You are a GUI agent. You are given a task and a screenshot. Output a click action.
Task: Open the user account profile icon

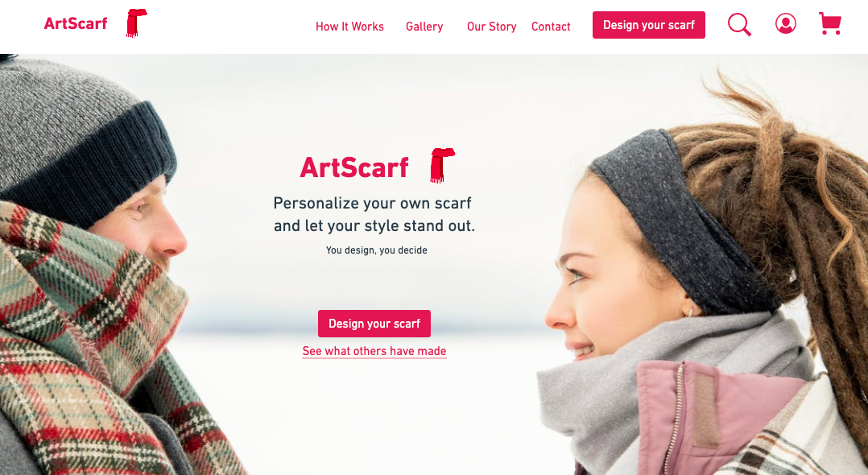tap(786, 24)
